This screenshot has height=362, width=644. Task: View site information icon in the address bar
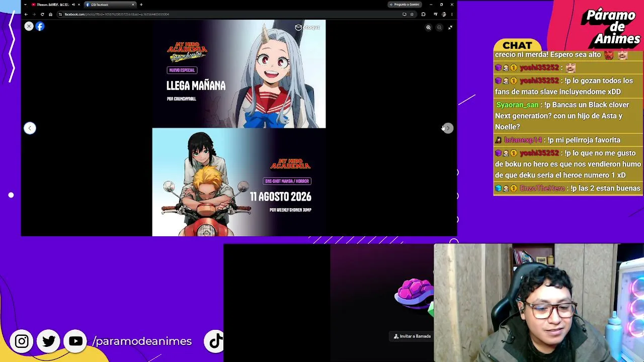click(60, 14)
